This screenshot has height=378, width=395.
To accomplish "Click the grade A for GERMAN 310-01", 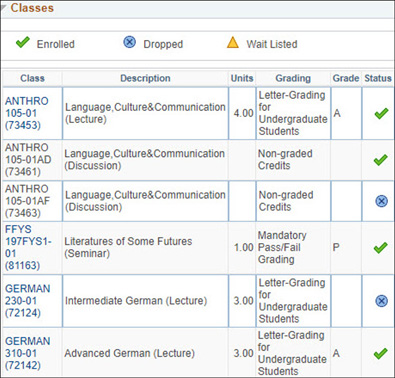I will (x=336, y=353).
